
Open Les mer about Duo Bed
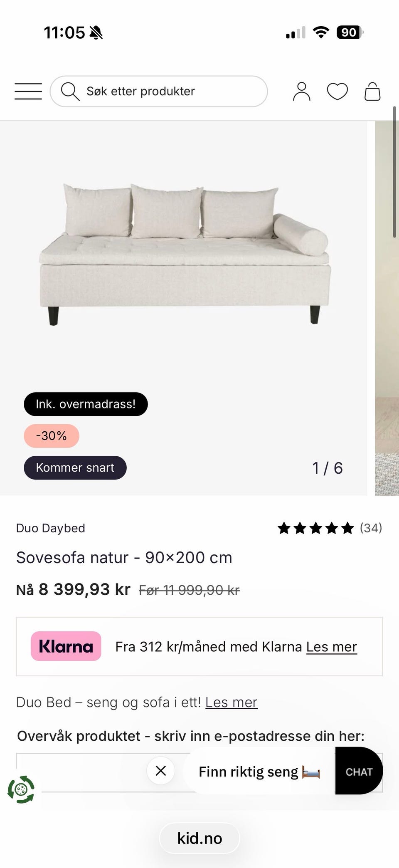coord(231,702)
